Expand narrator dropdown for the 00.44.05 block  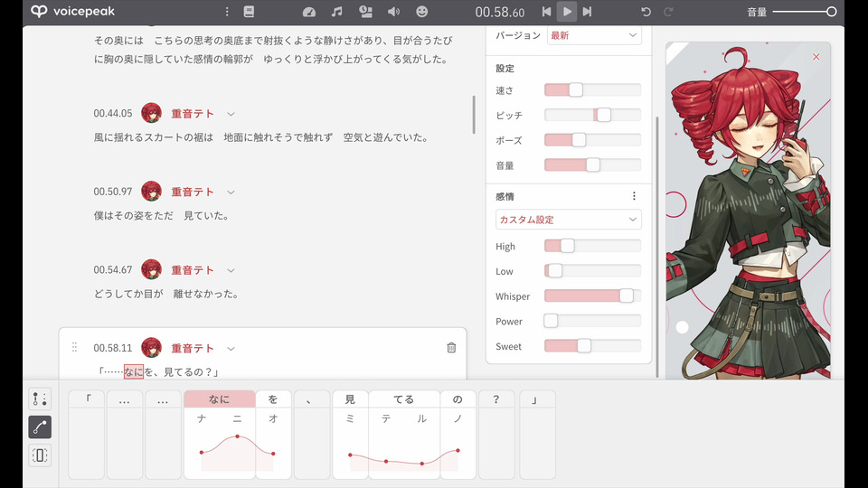pyautogui.click(x=231, y=114)
